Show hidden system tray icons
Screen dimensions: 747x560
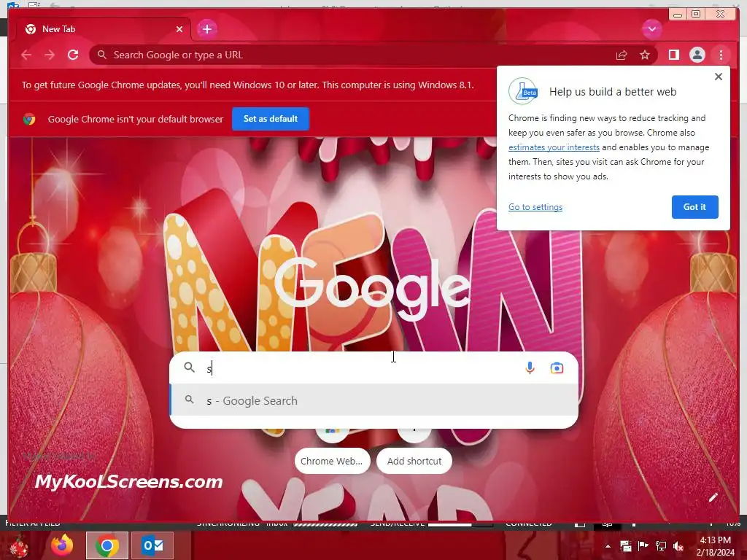click(x=608, y=546)
